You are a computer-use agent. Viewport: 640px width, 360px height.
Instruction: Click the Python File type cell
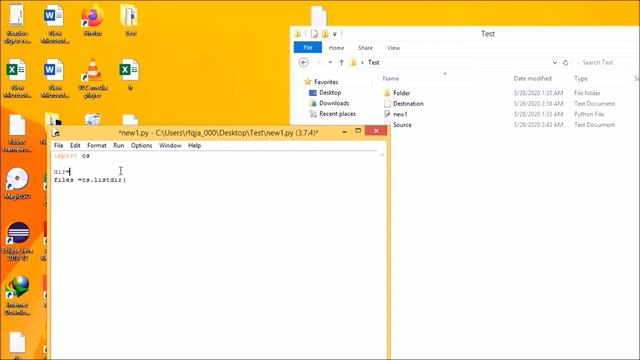(589, 114)
